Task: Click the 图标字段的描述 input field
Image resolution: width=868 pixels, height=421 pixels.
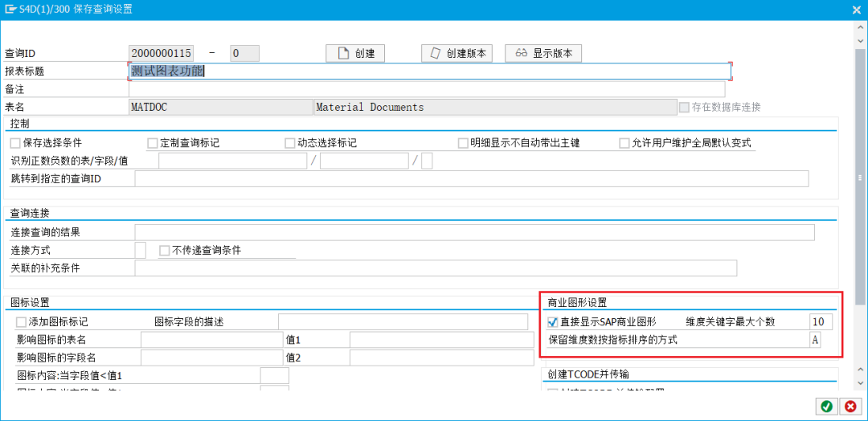Action: click(x=403, y=322)
